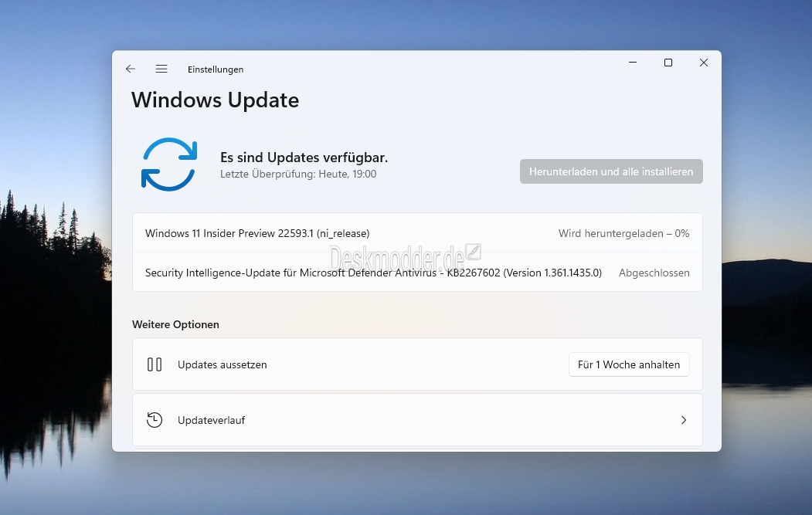
Task: Click the Windows Update page title
Action: (x=215, y=100)
